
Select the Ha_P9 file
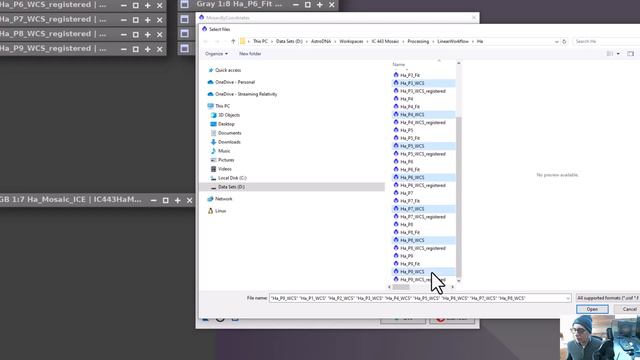pos(407,256)
